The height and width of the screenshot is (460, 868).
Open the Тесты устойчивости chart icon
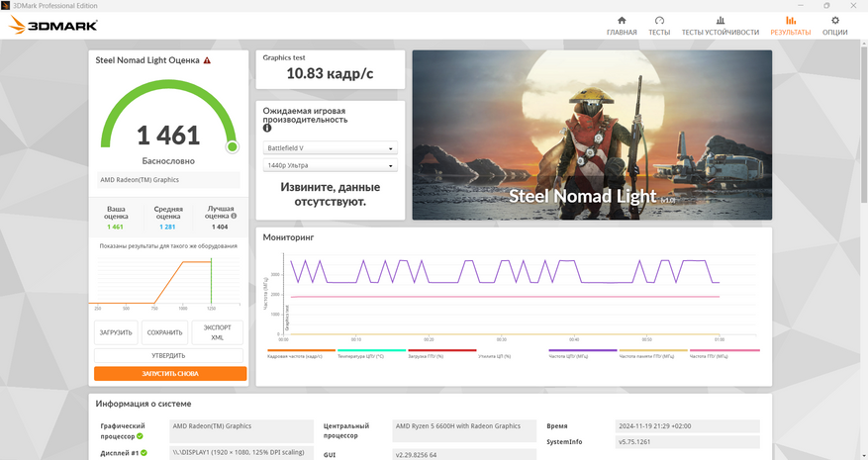721,21
